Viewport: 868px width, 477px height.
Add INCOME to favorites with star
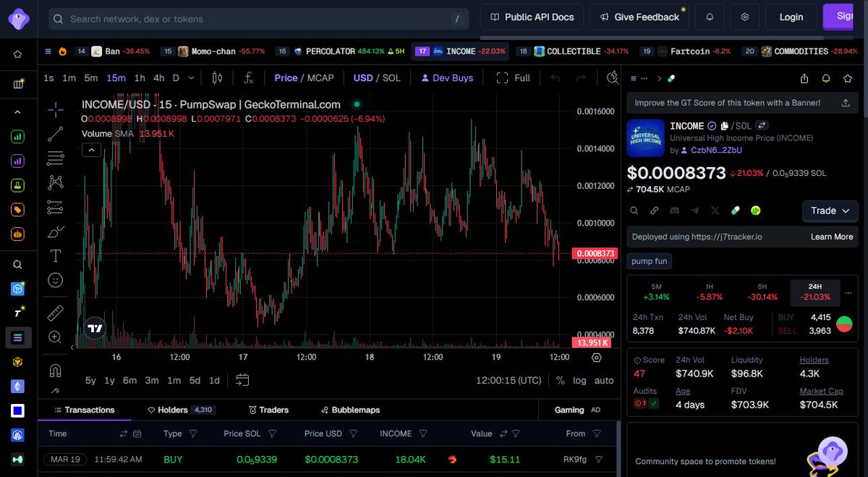(847, 78)
